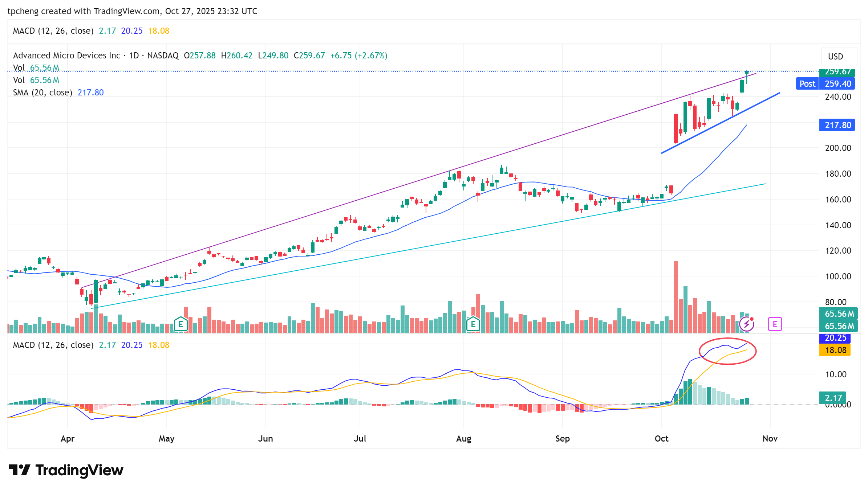Click the purple upcoming earnings E icon
The height and width of the screenshot is (492, 868).
point(775,324)
